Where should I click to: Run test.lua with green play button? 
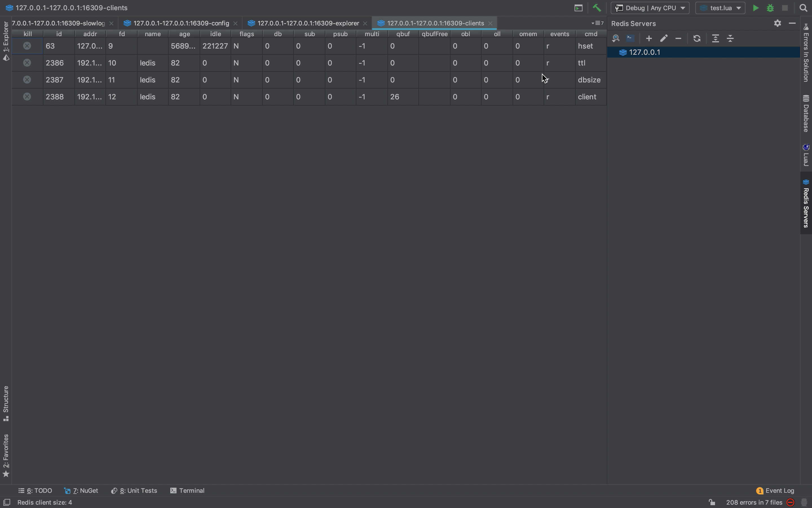pos(755,8)
